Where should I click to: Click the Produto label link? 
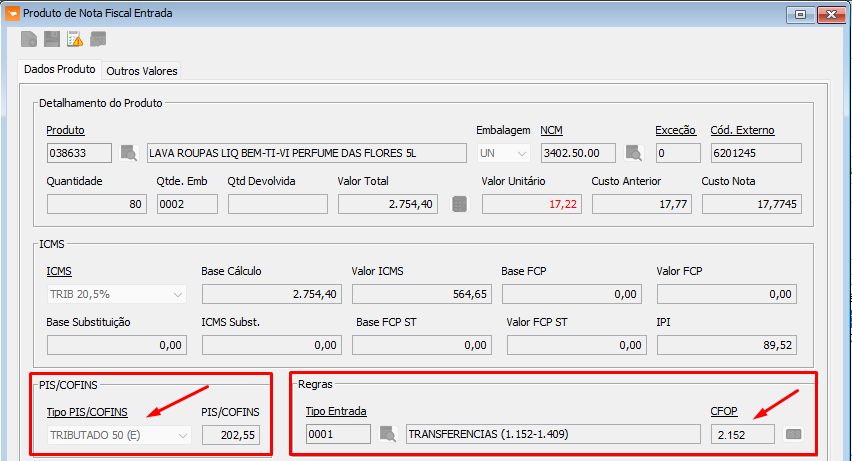point(65,130)
